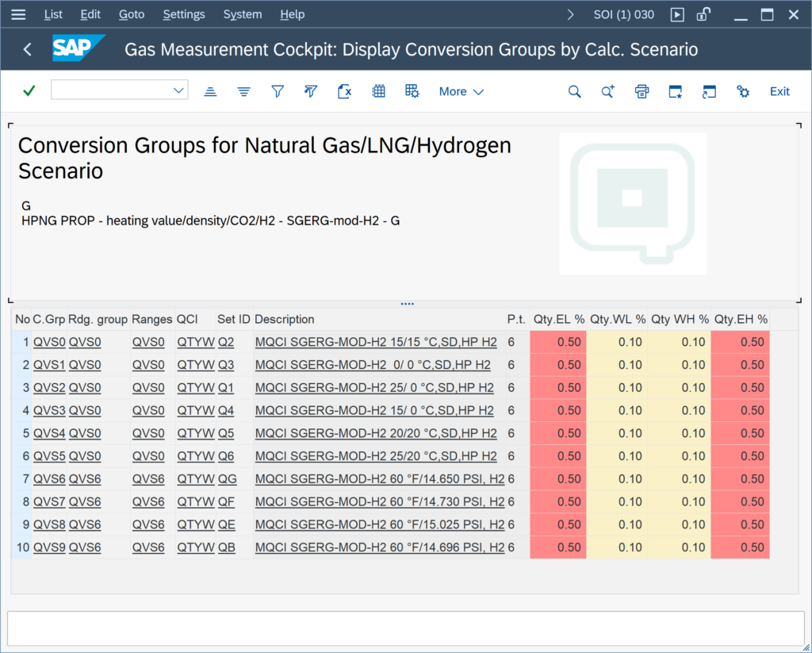Open the Settings menu
The height and width of the screenshot is (653, 812).
[x=184, y=14]
